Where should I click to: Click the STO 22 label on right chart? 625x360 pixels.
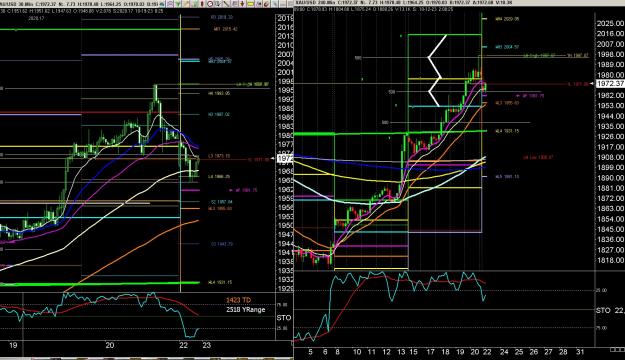coord(610,310)
